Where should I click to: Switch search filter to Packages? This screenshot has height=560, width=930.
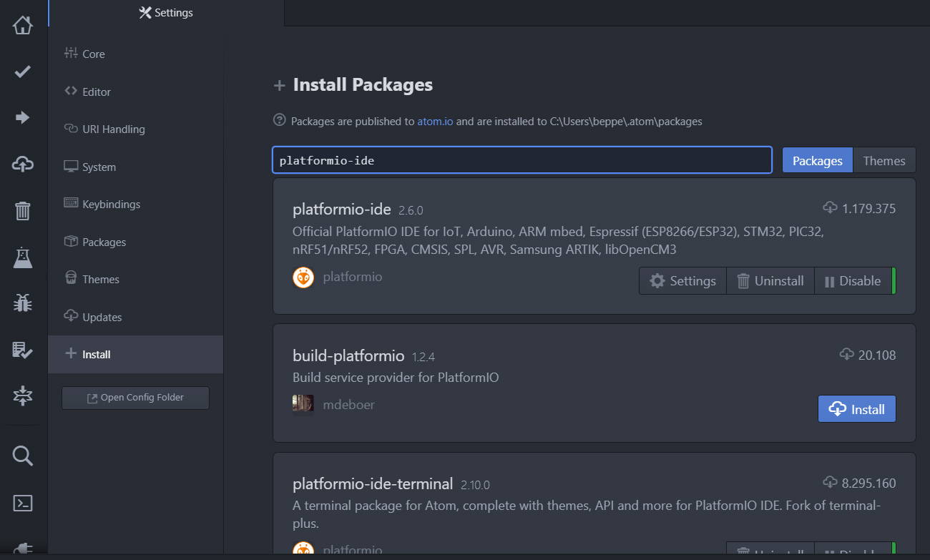[818, 161]
